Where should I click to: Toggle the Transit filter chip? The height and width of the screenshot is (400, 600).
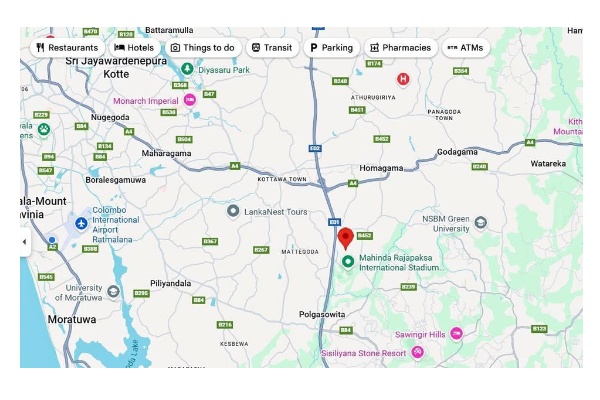272,48
